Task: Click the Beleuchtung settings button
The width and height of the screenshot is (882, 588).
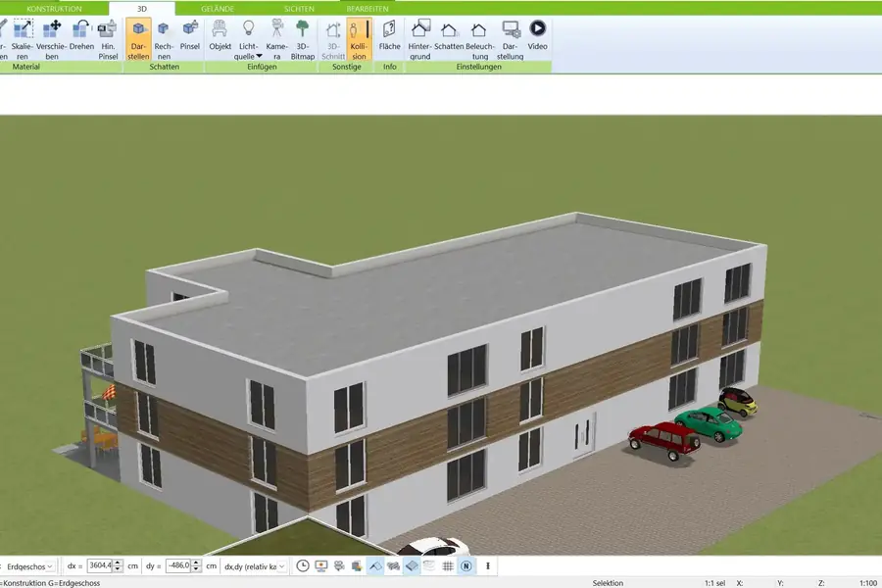Action: pyautogui.click(x=479, y=39)
